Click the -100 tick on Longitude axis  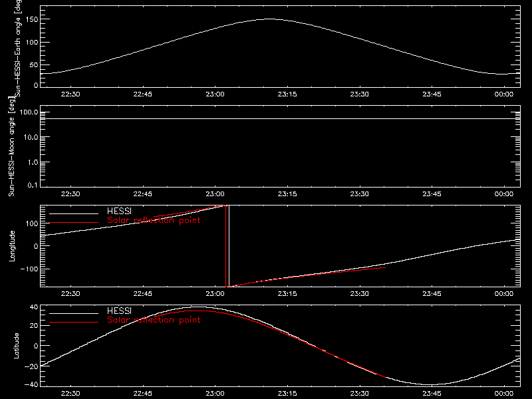[29, 269]
